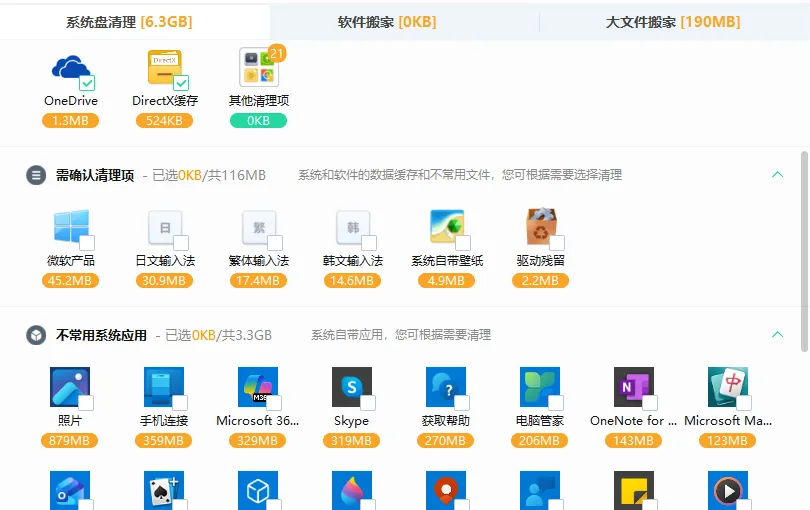
Task: Click the Outlook app icon in bottom row
Action: [70, 490]
